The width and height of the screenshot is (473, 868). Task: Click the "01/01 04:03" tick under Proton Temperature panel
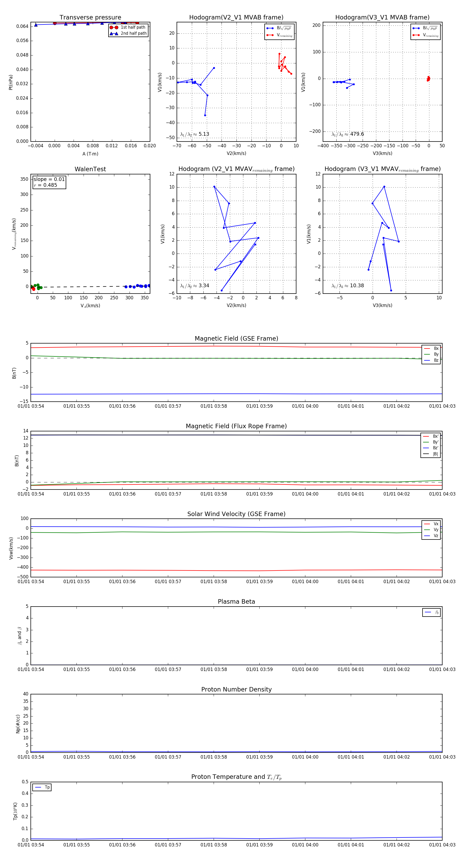click(x=442, y=845)
